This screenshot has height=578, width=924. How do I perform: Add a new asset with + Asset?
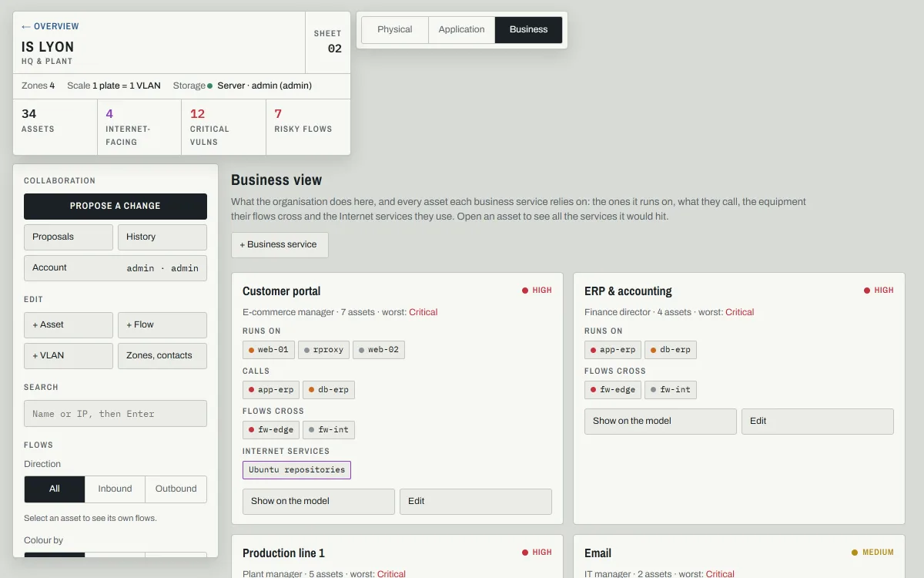pos(69,325)
